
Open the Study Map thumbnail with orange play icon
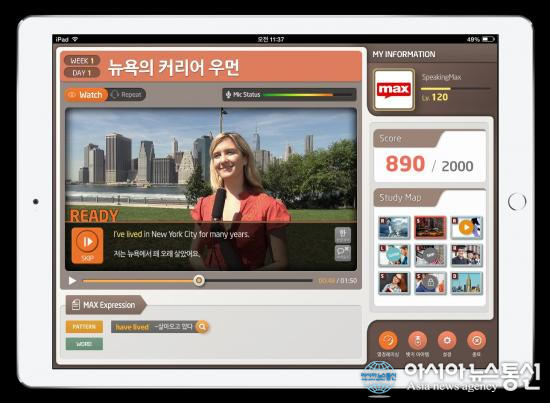(x=466, y=227)
